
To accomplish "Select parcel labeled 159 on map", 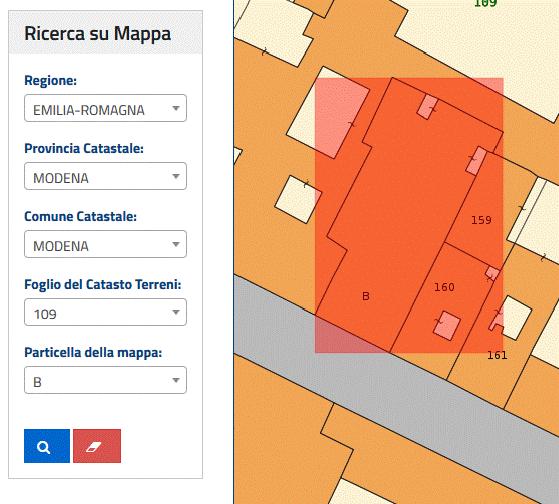I will [x=481, y=220].
